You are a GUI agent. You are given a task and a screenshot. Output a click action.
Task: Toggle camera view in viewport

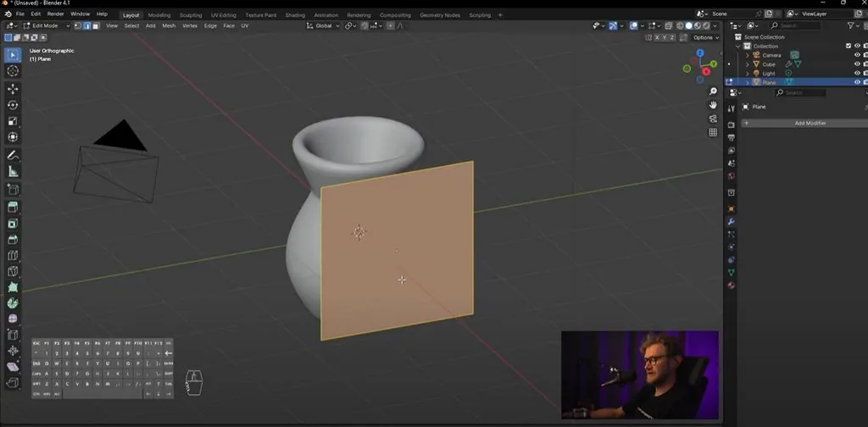click(713, 119)
